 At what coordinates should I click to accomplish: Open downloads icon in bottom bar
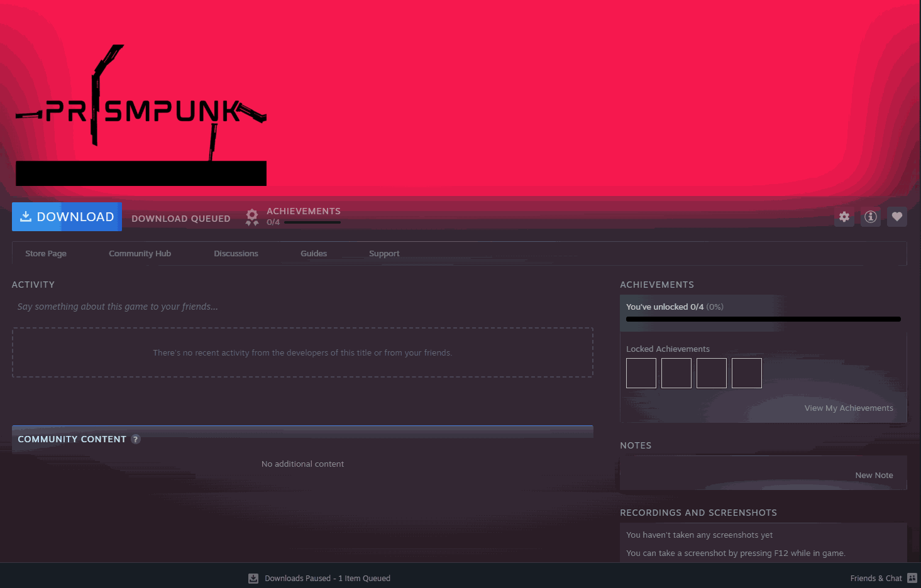[253, 579]
